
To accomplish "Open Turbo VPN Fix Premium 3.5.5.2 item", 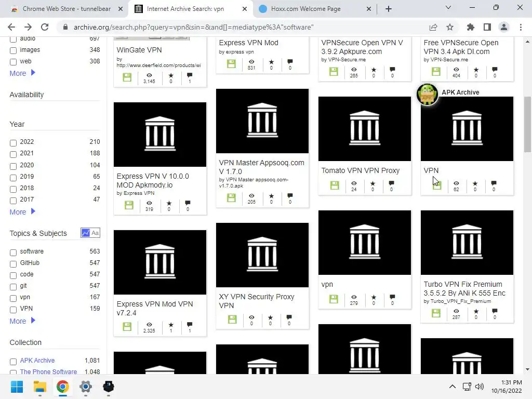I will click(x=464, y=289).
